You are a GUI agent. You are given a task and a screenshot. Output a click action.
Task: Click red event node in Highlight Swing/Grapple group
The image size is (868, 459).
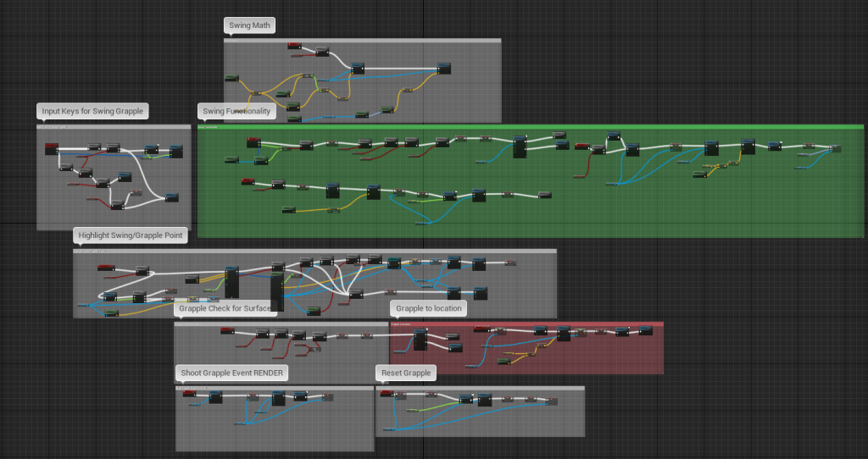tap(105, 268)
